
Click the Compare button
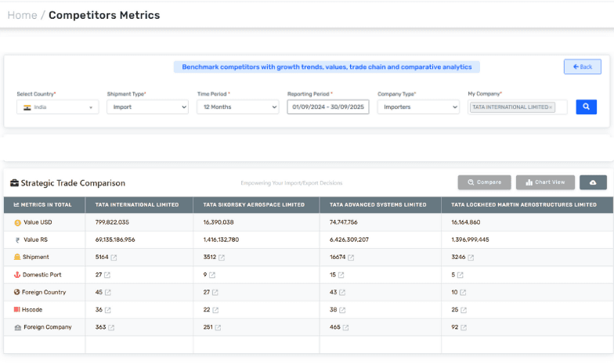[484, 182]
